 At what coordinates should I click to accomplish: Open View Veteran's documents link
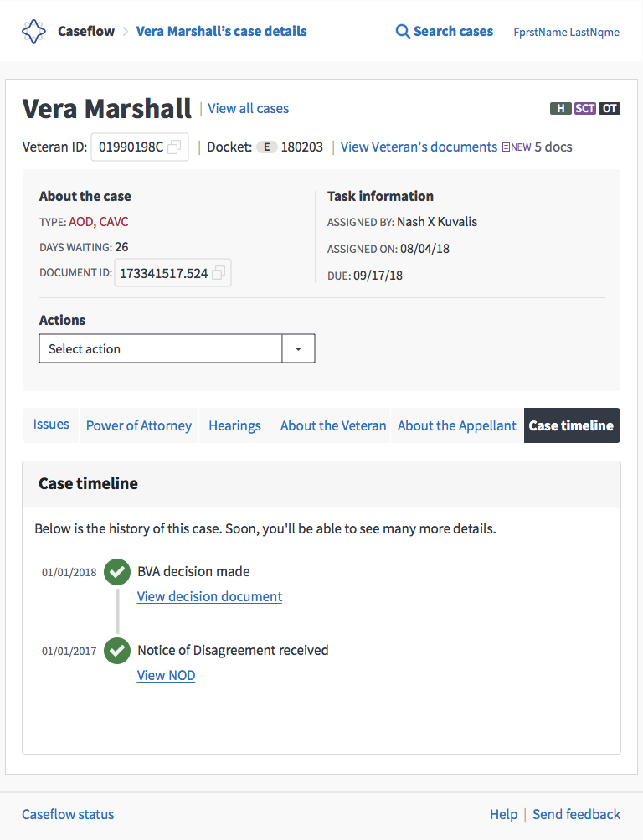point(419,147)
